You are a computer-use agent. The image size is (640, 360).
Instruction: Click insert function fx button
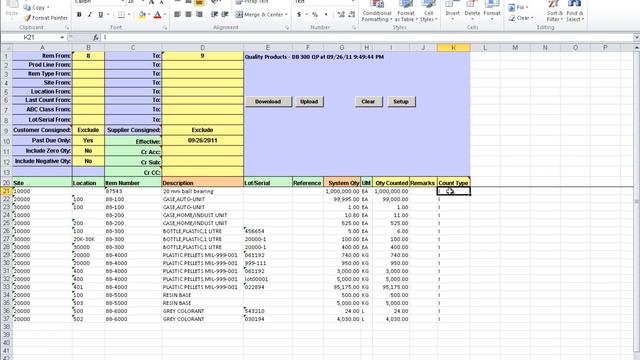tap(96, 37)
